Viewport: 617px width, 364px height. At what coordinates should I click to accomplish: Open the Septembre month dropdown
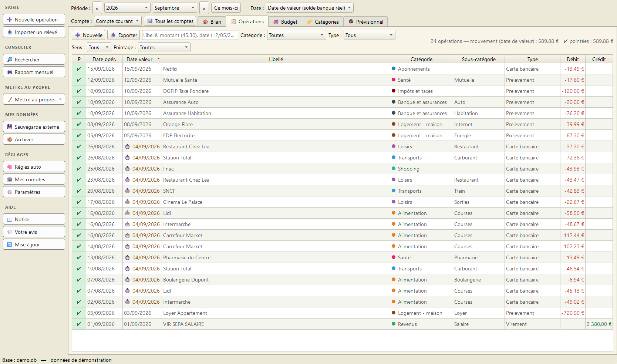click(175, 8)
